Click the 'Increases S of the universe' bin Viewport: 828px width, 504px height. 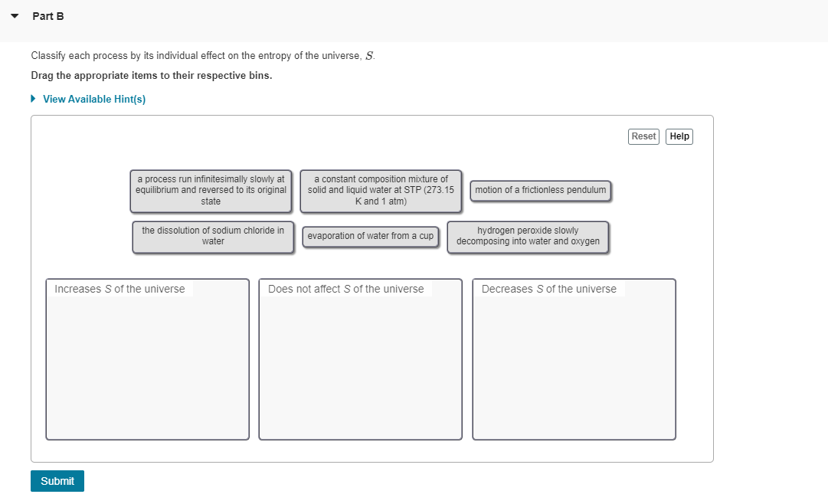click(x=147, y=360)
